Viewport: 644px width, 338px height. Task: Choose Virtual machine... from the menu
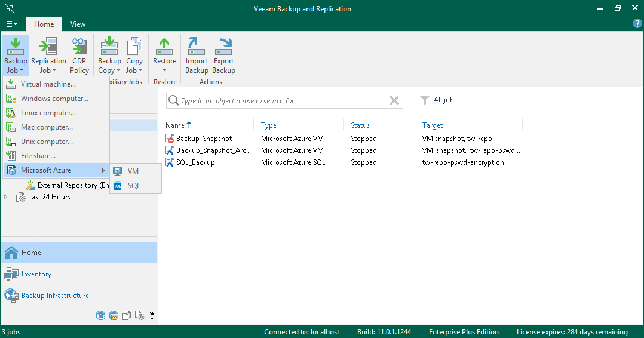56,84
